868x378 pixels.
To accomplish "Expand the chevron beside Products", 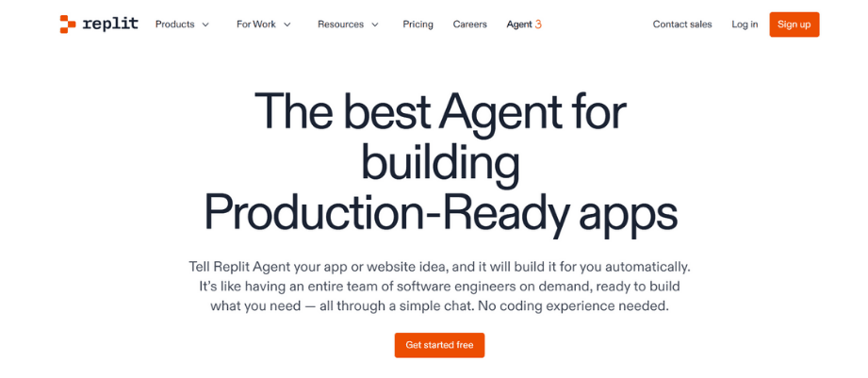I will pyautogui.click(x=205, y=25).
